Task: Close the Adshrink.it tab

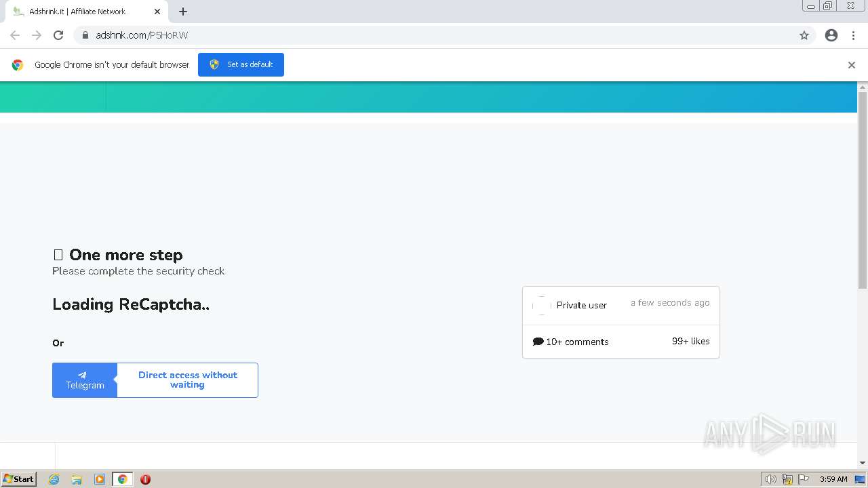Action: tap(157, 12)
